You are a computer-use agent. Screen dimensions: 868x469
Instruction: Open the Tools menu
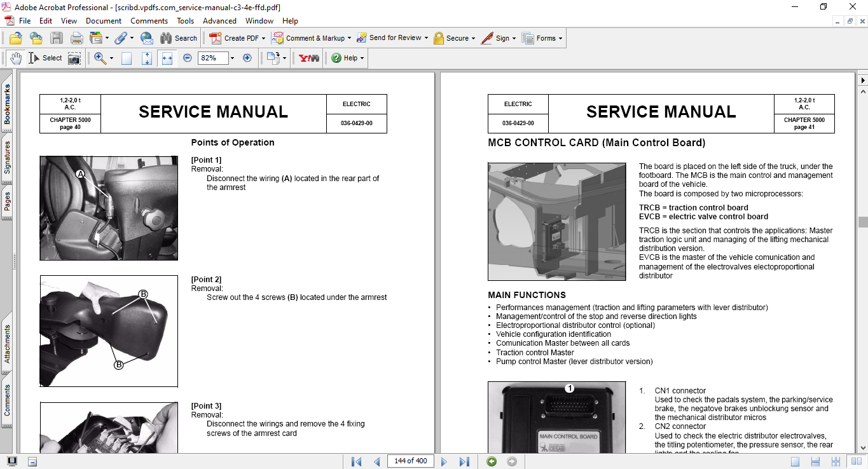point(186,21)
